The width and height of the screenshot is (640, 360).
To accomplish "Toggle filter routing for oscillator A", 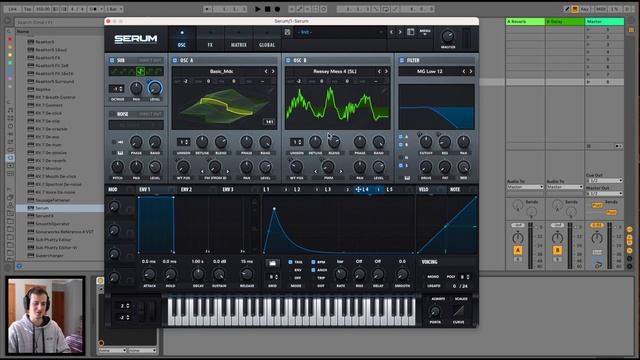I will tap(401, 137).
